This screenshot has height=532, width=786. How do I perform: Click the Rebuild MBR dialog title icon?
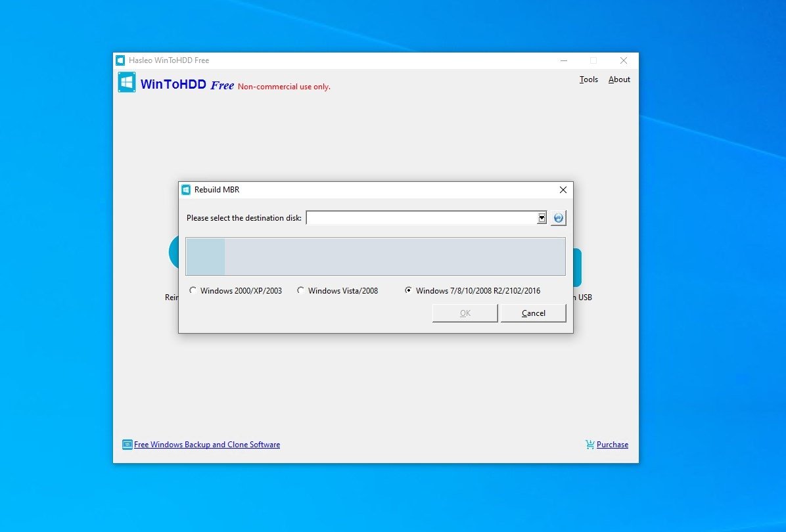186,190
